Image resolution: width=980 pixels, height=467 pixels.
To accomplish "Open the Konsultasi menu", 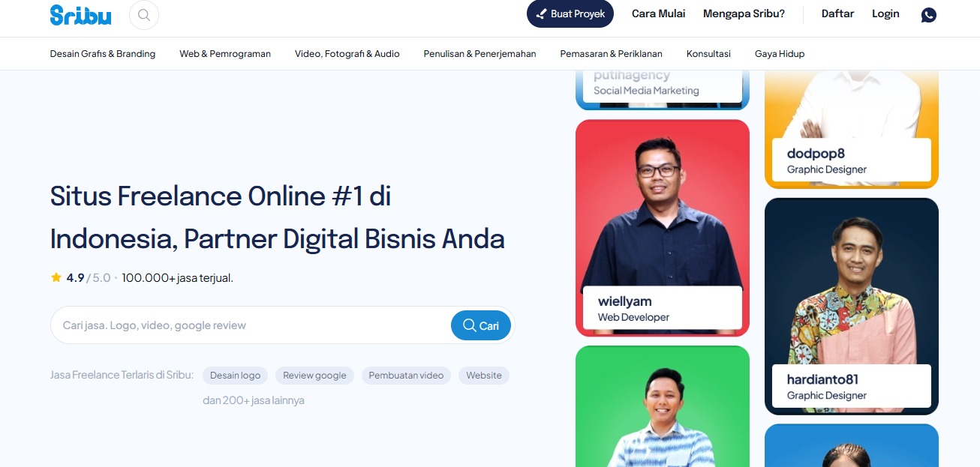I will pyautogui.click(x=708, y=54).
